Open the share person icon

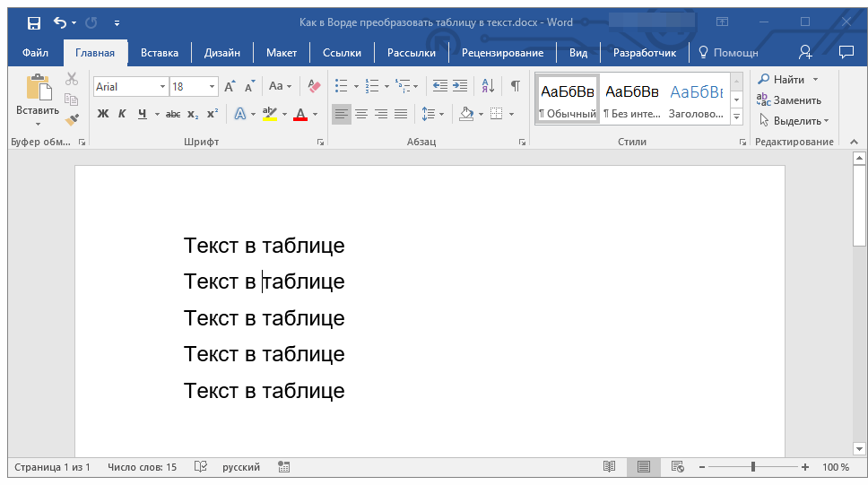click(805, 53)
